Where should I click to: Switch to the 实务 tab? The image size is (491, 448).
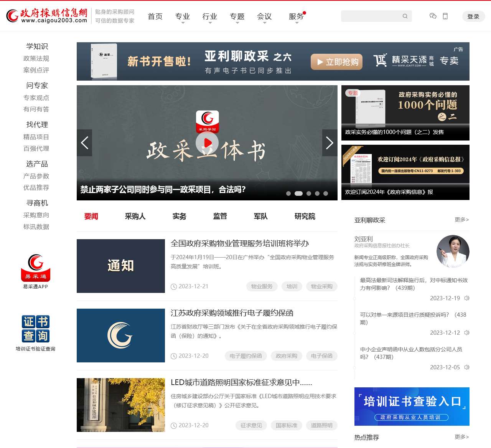pos(180,217)
